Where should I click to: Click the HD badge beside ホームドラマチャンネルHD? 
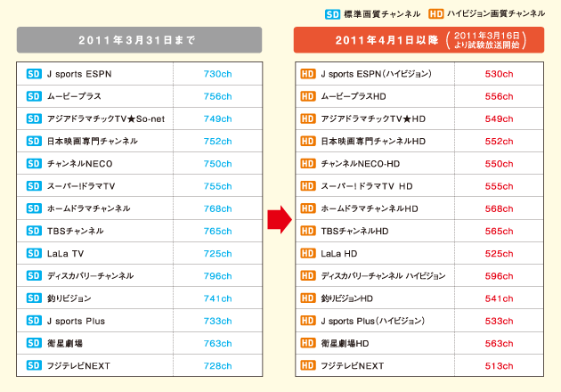tap(308, 208)
